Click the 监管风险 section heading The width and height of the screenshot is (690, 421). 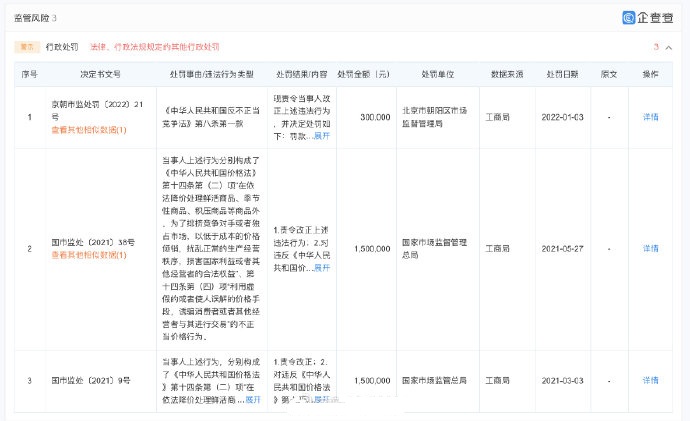(35, 18)
